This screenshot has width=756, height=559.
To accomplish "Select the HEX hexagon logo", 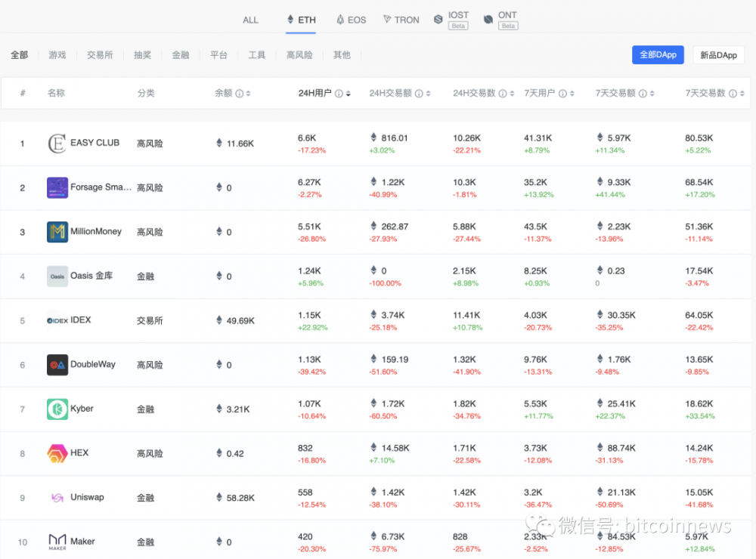I will (x=57, y=453).
